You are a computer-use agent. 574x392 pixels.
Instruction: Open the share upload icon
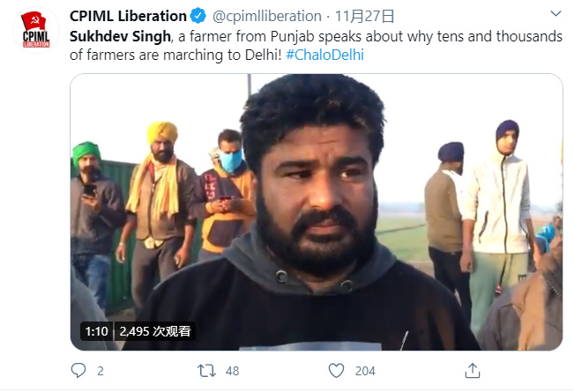(473, 371)
